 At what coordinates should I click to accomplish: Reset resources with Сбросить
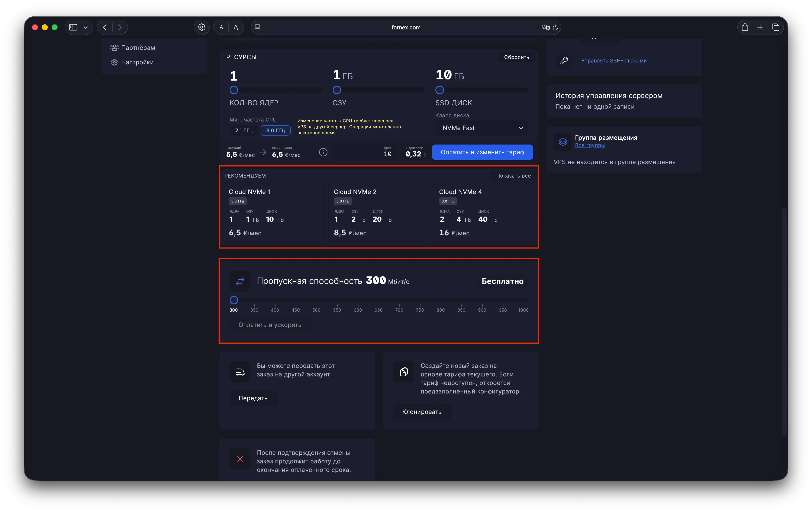click(516, 57)
